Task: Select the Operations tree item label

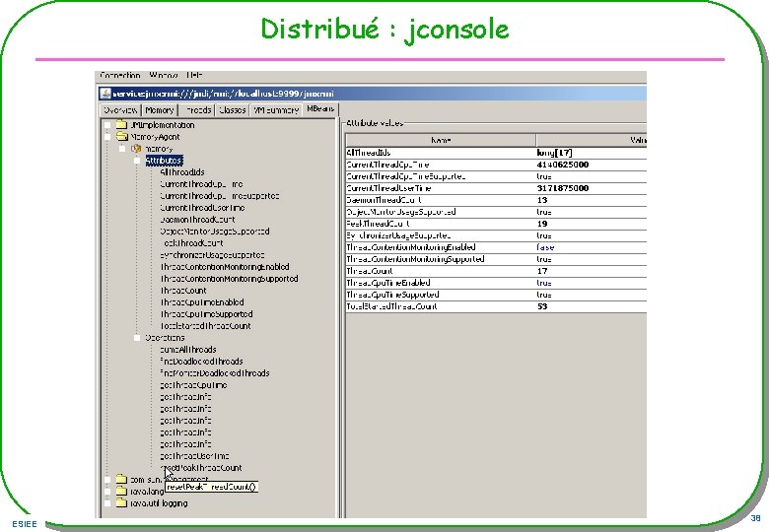Action: click(165, 338)
